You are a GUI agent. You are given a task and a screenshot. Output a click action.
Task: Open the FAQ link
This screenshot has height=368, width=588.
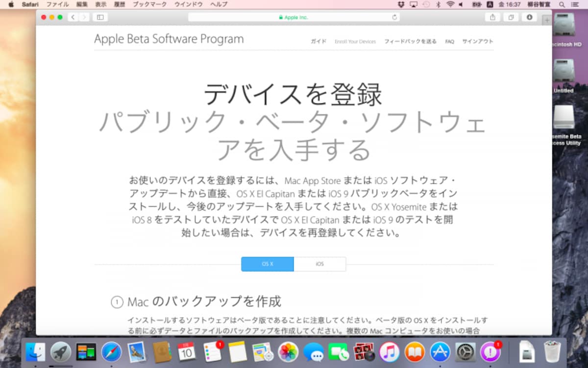449,42
